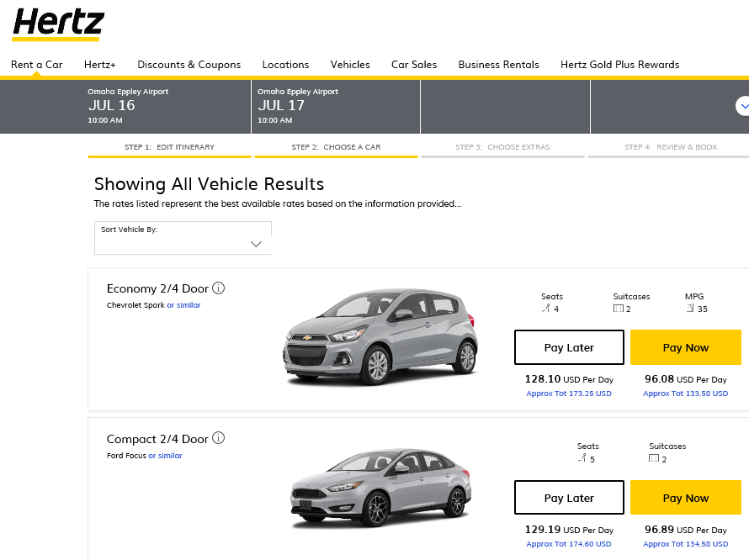The height and width of the screenshot is (560, 749).
Task: Open the Car Sales menu
Action: pos(414,65)
